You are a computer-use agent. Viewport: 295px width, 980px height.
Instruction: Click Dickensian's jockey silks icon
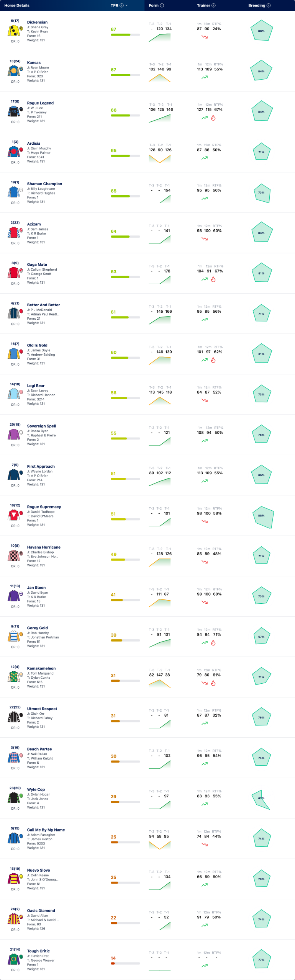point(14,30)
